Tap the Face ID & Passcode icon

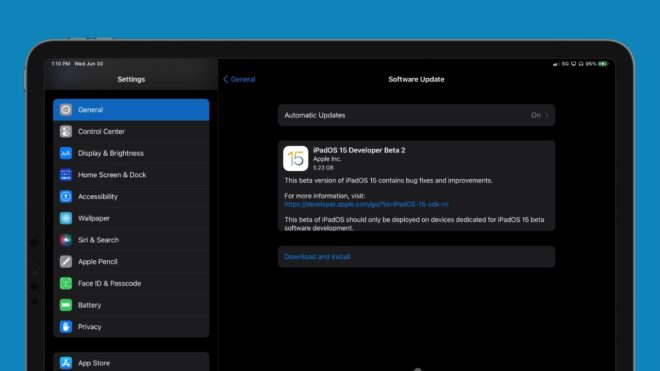pos(66,283)
